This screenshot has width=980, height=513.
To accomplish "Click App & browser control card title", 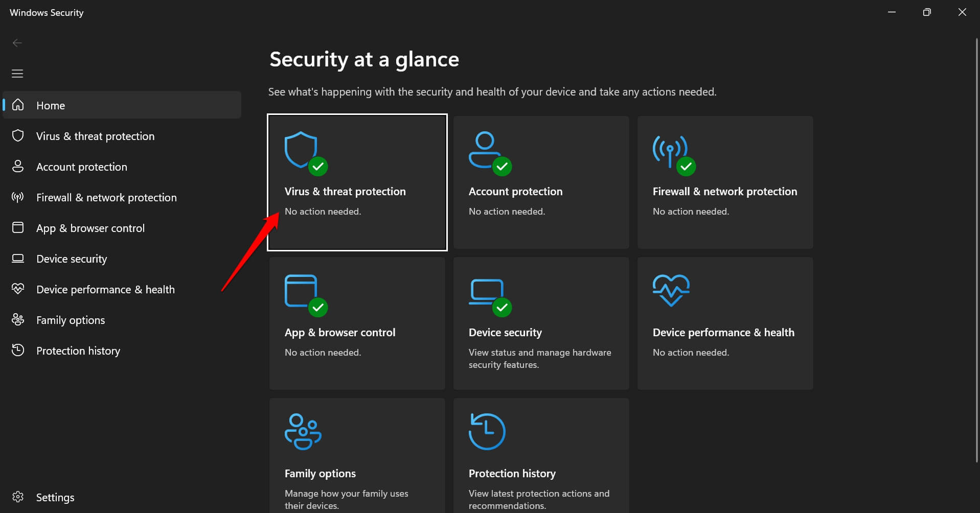I will [340, 333].
